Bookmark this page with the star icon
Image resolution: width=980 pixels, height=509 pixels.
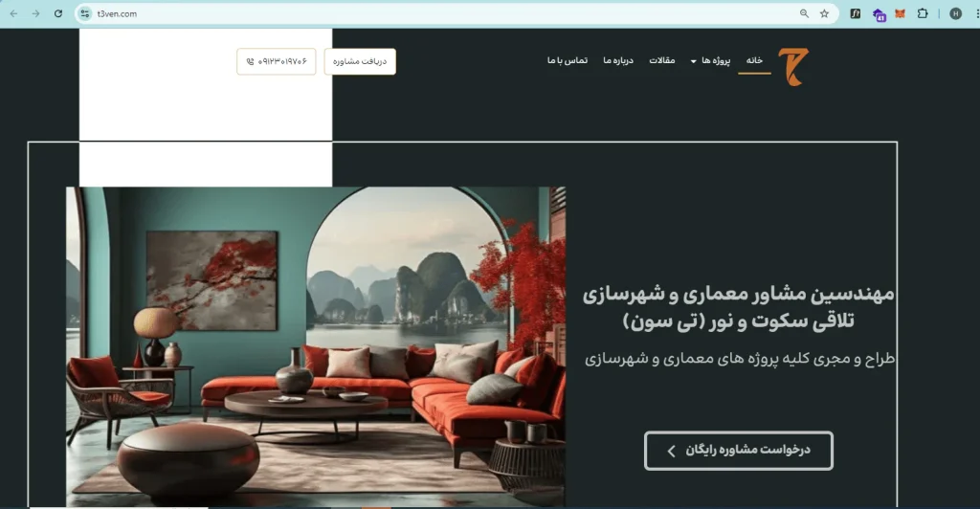(x=824, y=13)
